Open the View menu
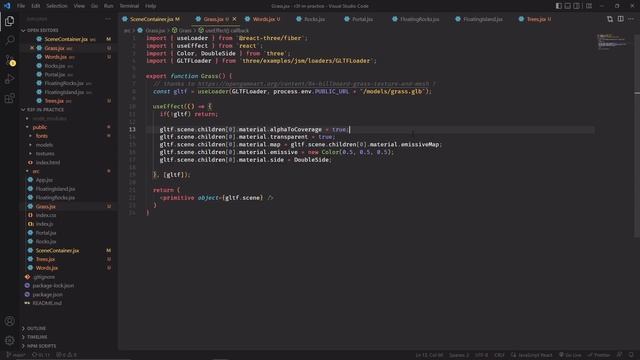The width and height of the screenshot is (640, 360). click(79, 6)
